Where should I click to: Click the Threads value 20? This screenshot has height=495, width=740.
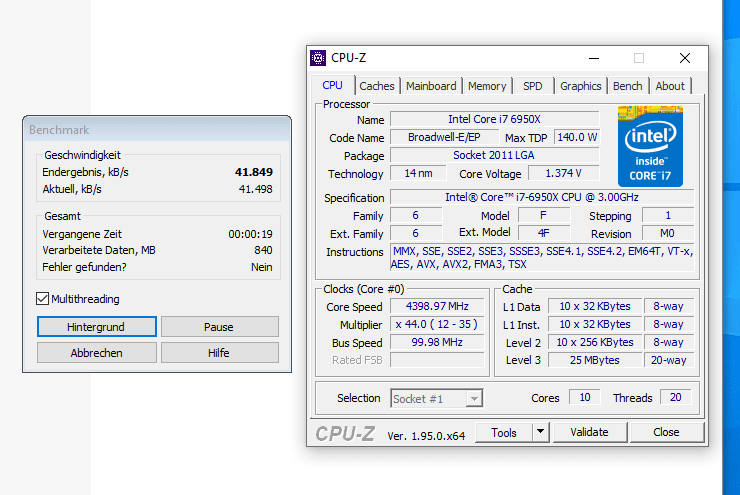click(675, 397)
